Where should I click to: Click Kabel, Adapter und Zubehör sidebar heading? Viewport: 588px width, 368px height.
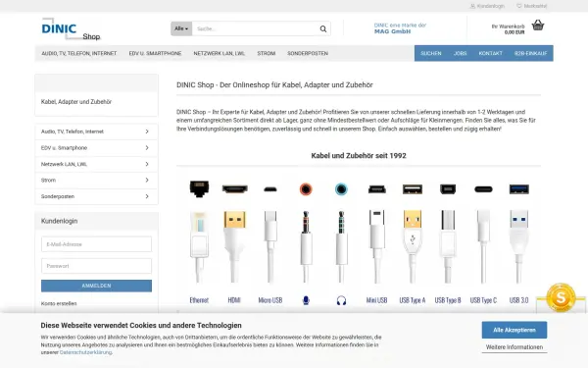pyautogui.click(x=76, y=102)
